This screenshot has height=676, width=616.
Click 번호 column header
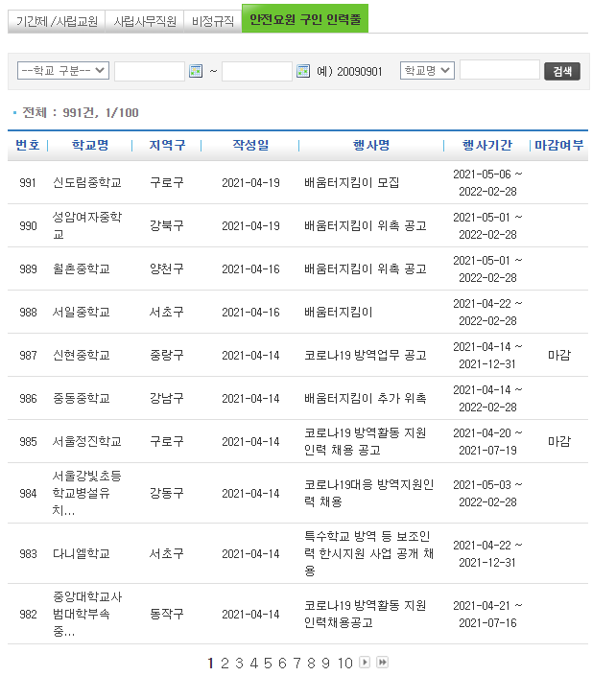28,146
